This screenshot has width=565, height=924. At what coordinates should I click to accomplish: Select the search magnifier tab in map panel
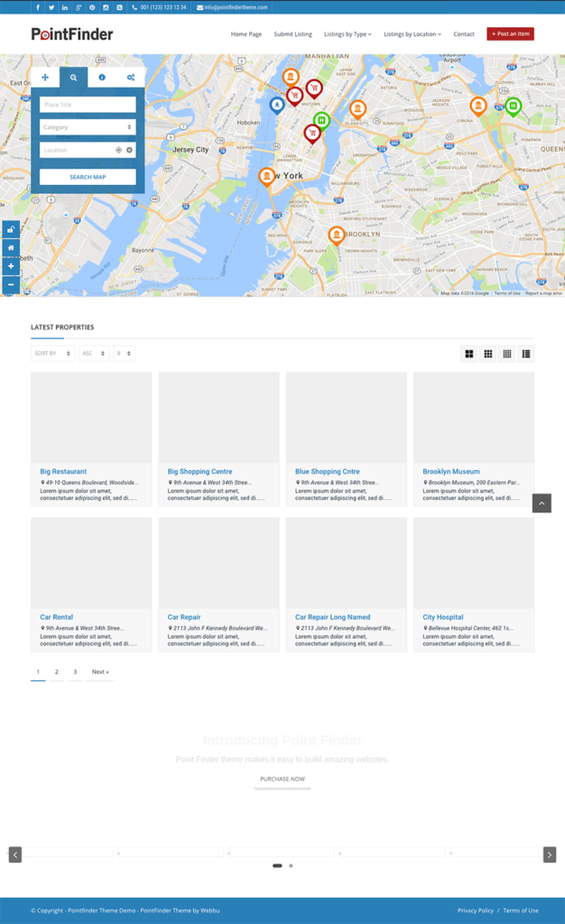(74, 78)
